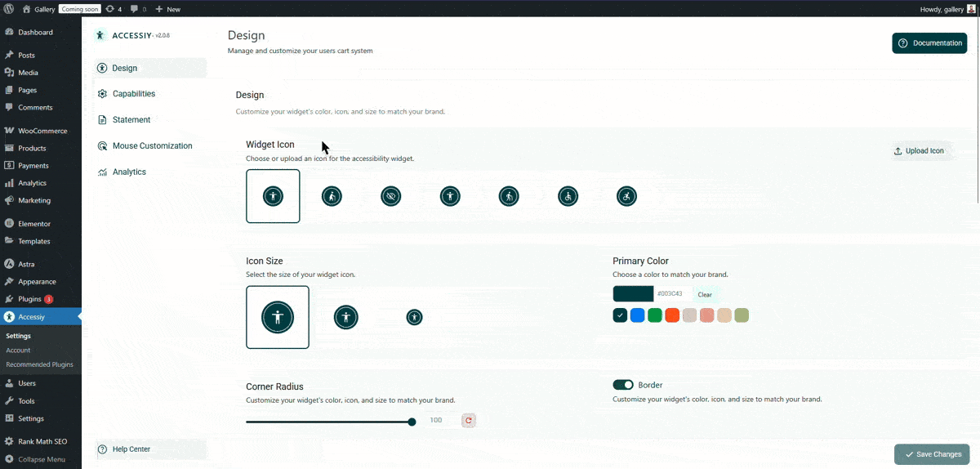
Task: Reset corner radius with red refresh icon
Action: pos(469,421)
